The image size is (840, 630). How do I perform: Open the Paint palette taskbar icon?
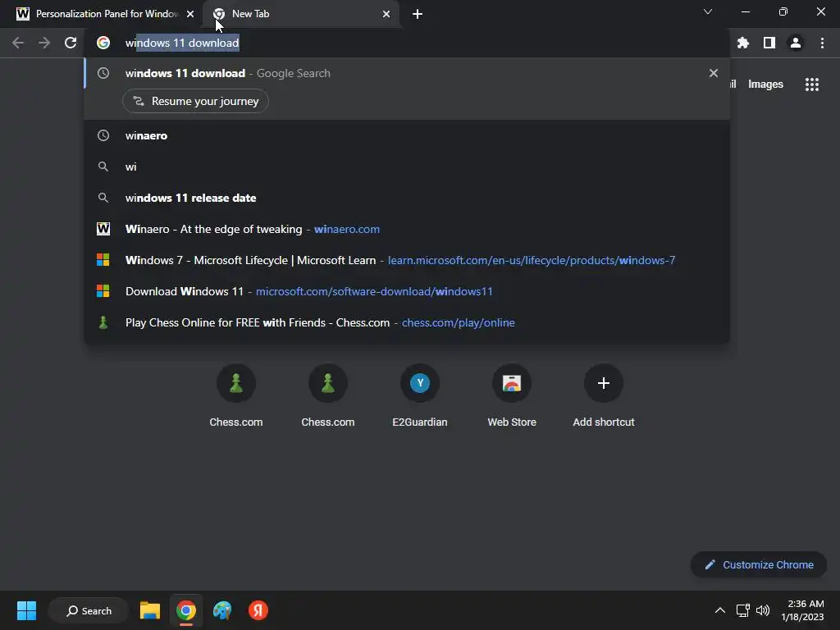[222, 610]
